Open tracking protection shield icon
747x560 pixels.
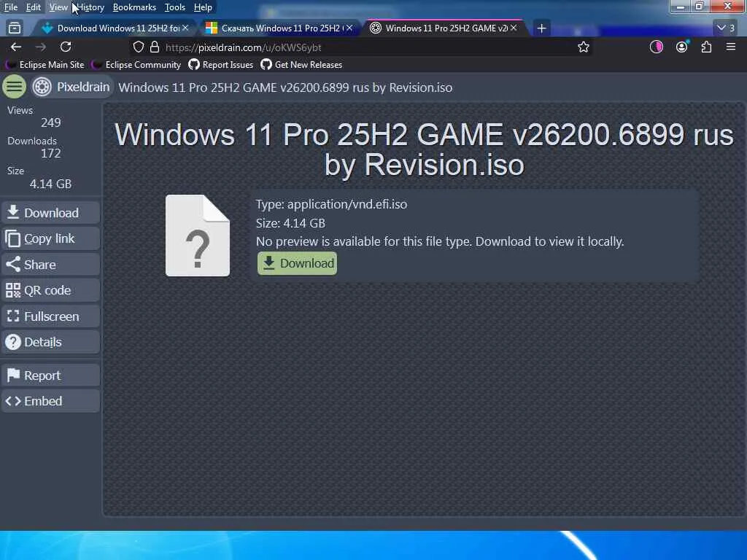coord(138,47)
